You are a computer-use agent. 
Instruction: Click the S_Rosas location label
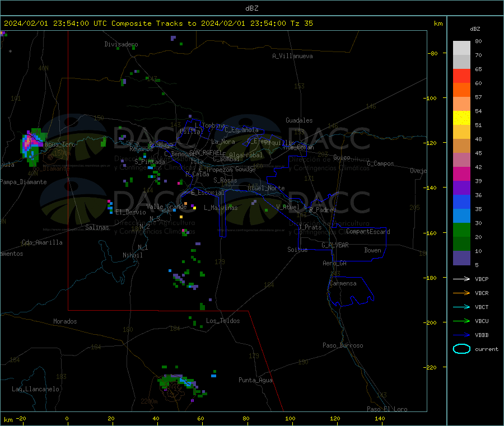(225, 180)
